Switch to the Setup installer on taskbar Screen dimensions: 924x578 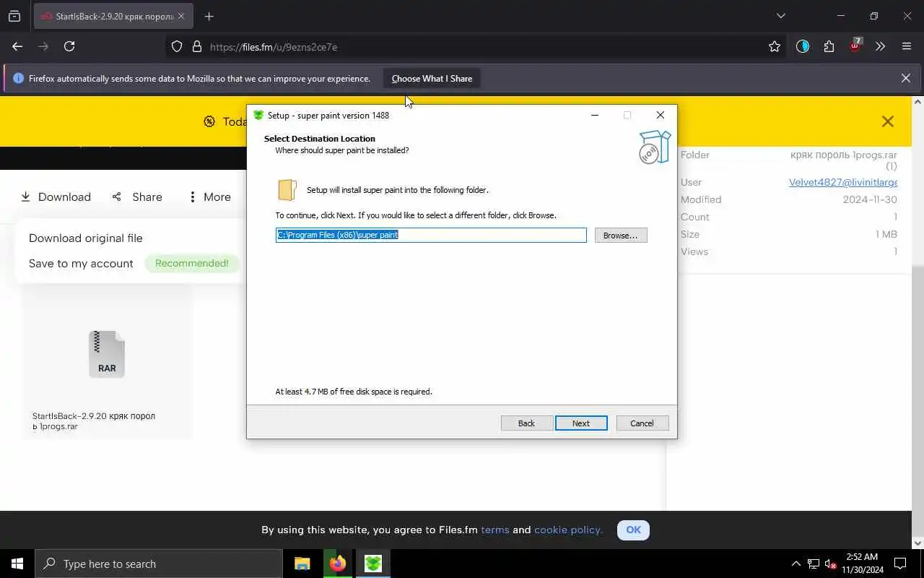373,564
